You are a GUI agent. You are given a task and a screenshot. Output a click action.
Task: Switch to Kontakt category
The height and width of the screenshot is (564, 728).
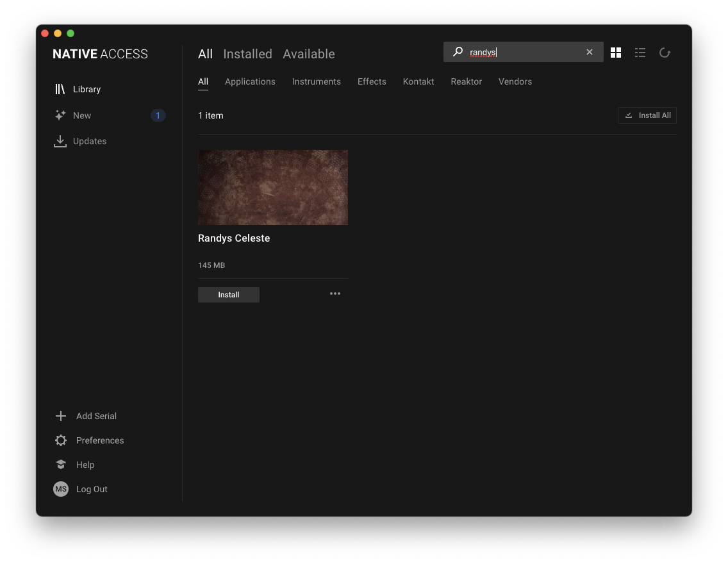pyautogui.click(x=418, y=81)
